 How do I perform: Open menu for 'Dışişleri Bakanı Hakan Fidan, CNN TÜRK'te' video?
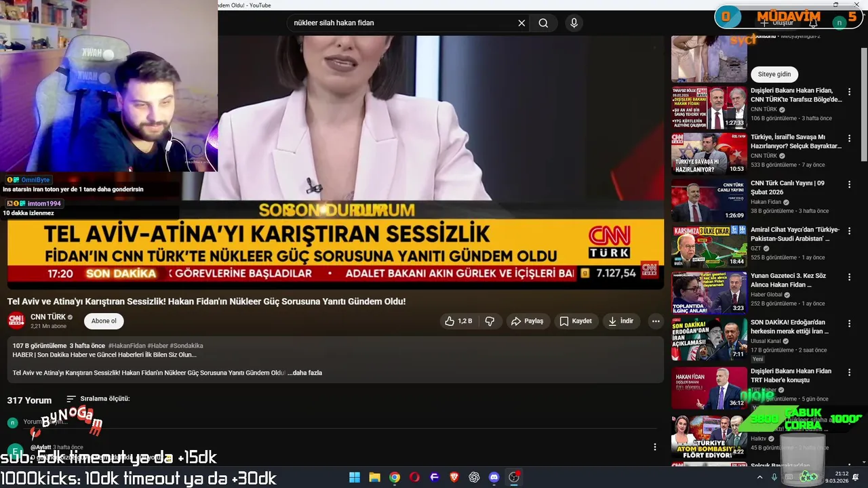coord(849,91)
